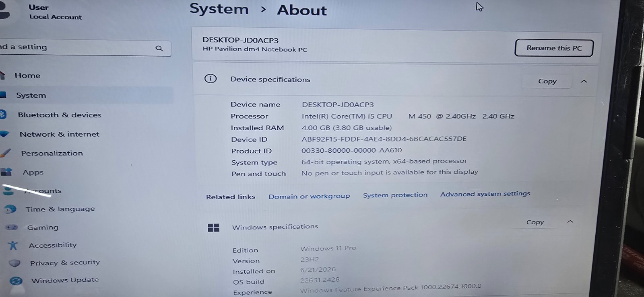Open Personalization settings
Screen dimensions: 644x297
[x=52, y=153]
